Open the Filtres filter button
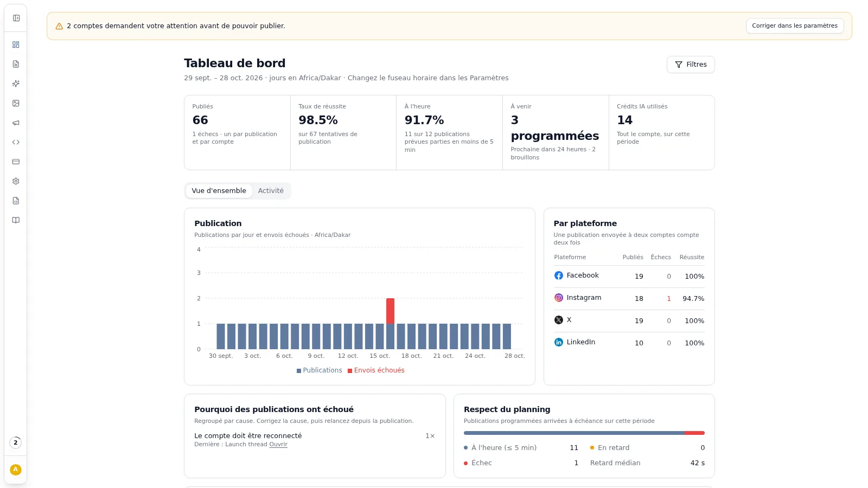The image size is (868, 488). (x=691, y=65)
